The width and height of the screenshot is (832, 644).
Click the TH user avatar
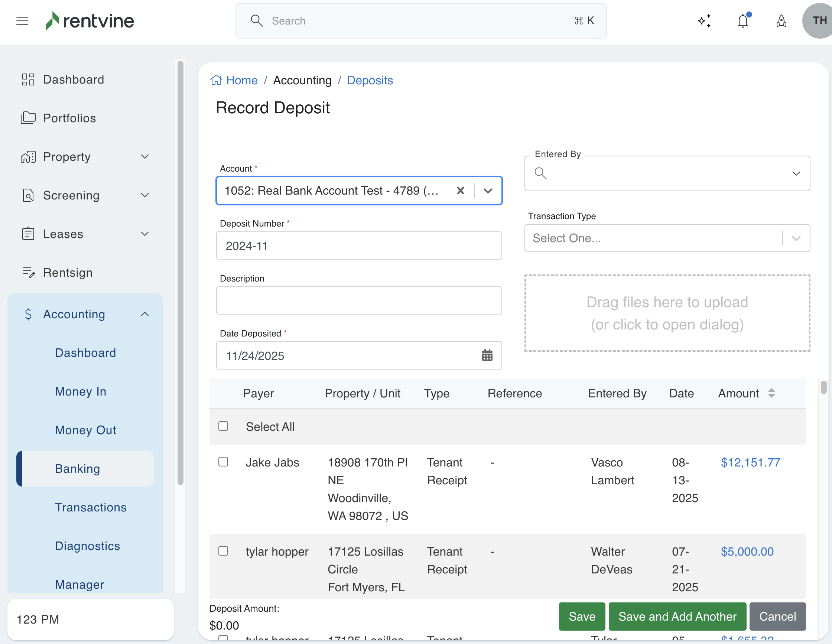click(818, 20)
